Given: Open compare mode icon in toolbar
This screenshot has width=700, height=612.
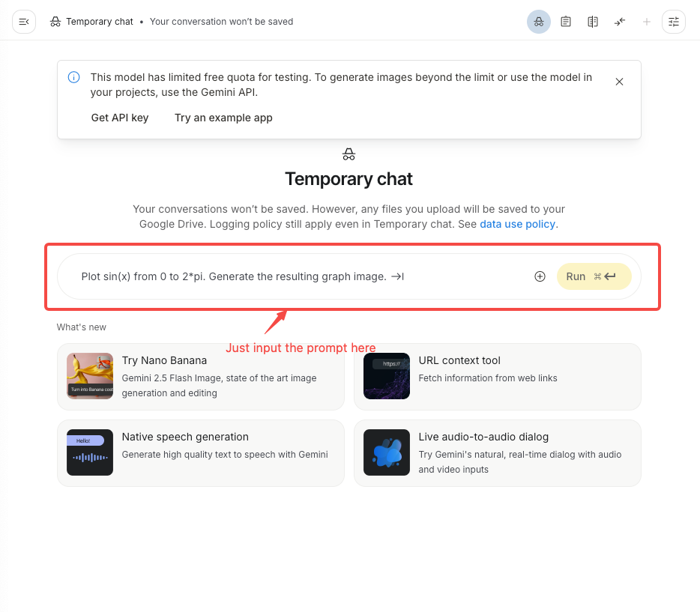Looking at the screenshot, I should click(x=592, y=22).
